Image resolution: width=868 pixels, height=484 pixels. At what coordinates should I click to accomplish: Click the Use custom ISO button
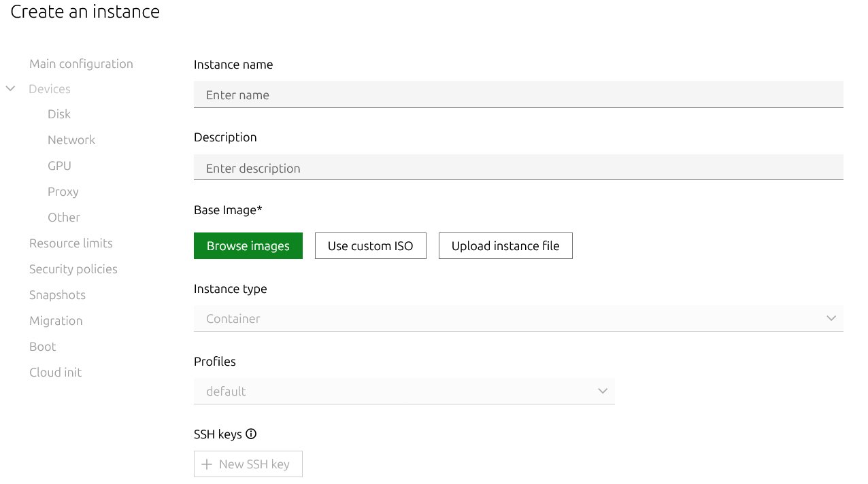pos(370,246)
